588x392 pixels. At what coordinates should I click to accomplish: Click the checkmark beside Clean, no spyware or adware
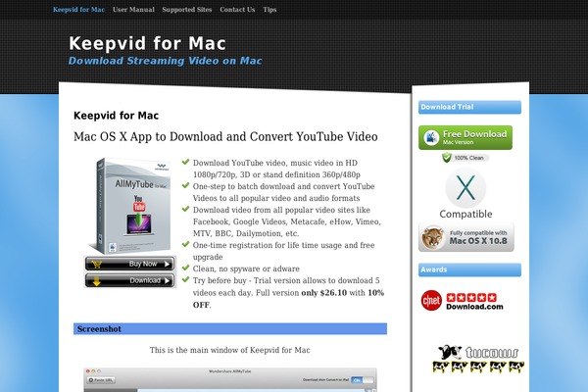click(185, 268)
